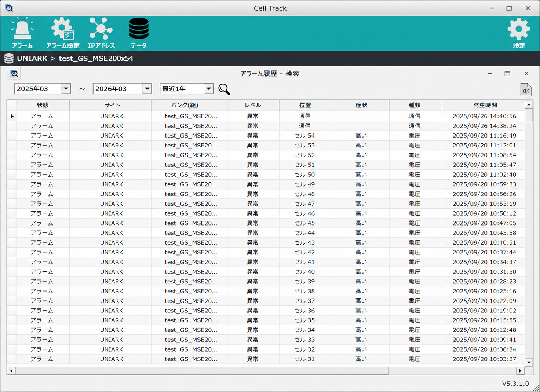Open 設定 gear at top right
Viewport: 540px width, 392px height.
519,33
